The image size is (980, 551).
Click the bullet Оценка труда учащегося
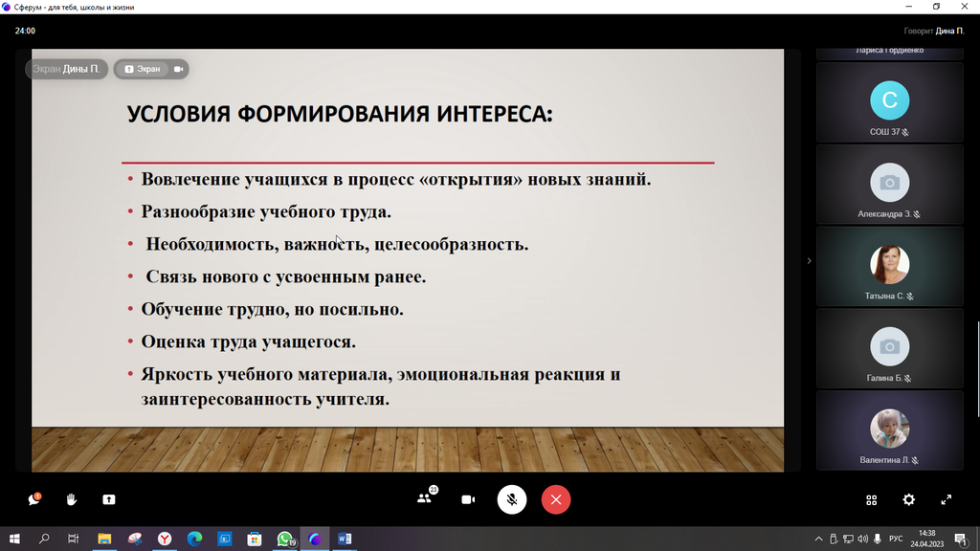pos(248,342)
